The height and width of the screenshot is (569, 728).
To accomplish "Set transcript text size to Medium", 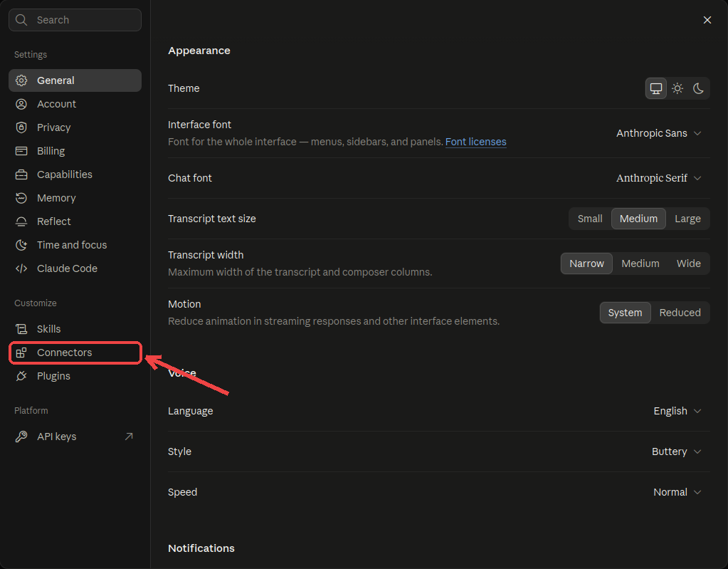I will coord(638,219).
